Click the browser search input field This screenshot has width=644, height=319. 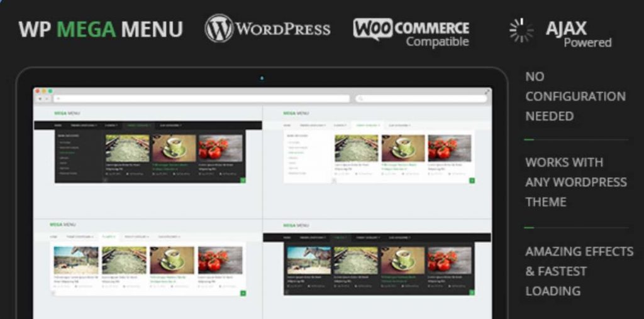point(421,99)
